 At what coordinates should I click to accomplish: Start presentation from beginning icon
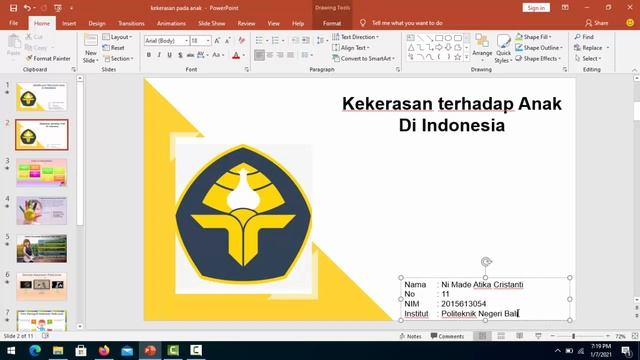58,8
